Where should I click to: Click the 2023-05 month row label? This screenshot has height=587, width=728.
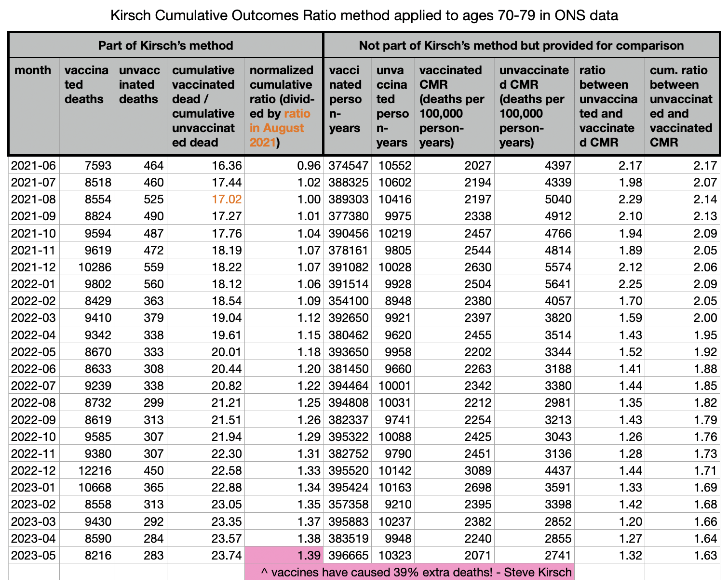(33, 555)
